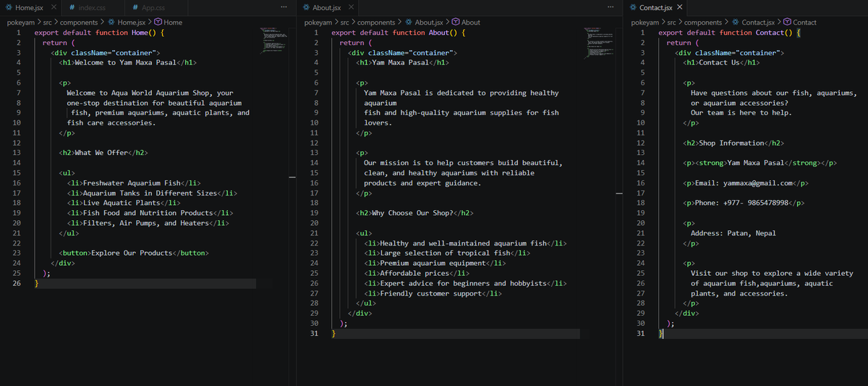Click 'Filters, Air Pumps, and Heaters' line
Viewport: 868px width, 386px height.
click(x=148, y=224)
